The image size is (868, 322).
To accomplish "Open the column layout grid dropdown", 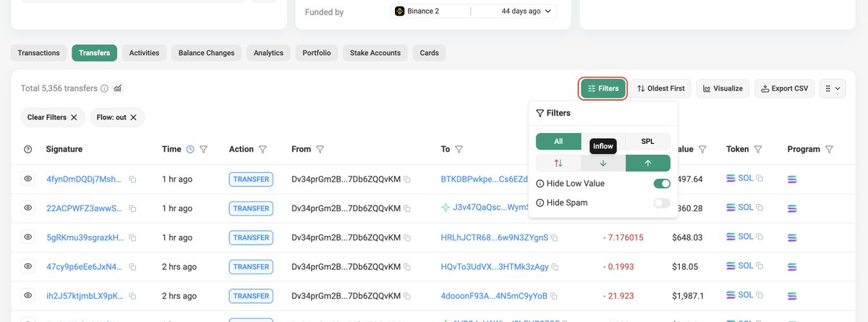I will (x=833, y=88).
